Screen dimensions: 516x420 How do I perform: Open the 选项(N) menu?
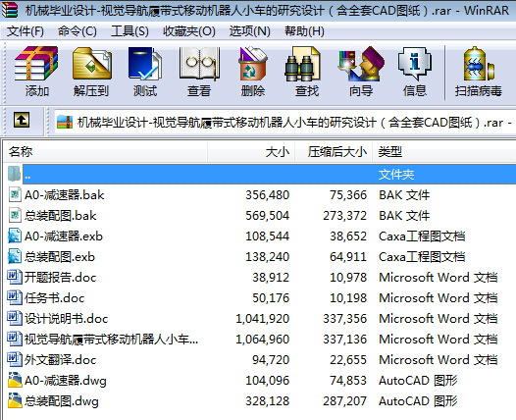[250, 31]
